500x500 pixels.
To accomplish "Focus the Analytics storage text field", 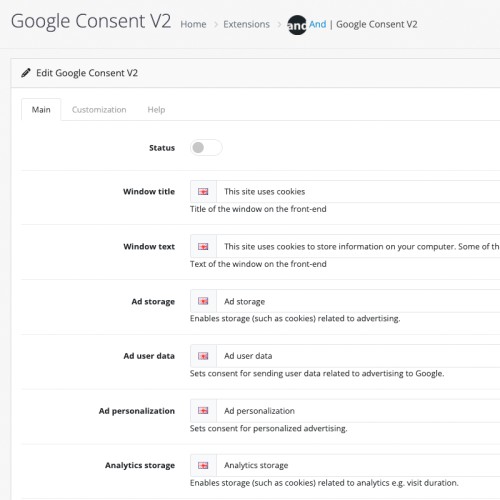I will [358, 465].
